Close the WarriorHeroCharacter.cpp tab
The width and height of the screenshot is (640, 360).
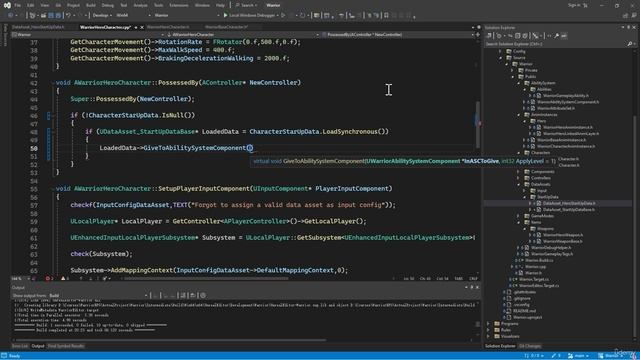pyautogui.click(x=142, y=27)
